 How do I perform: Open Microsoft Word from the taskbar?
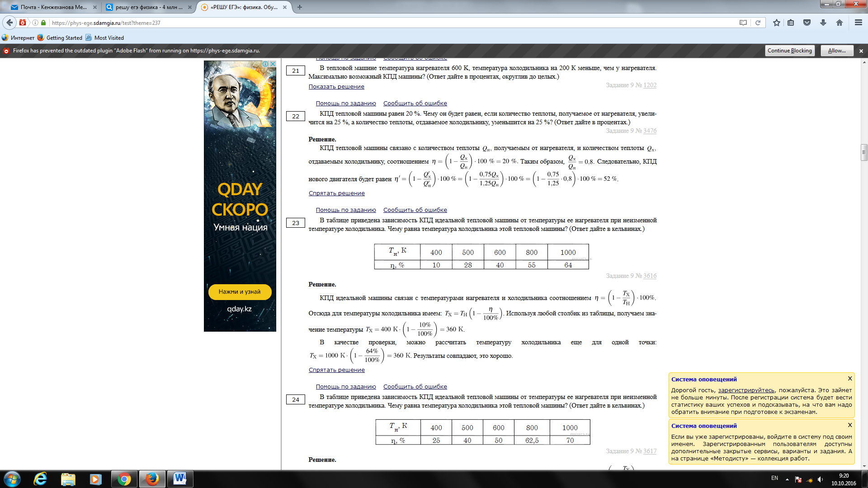[180, 479]
